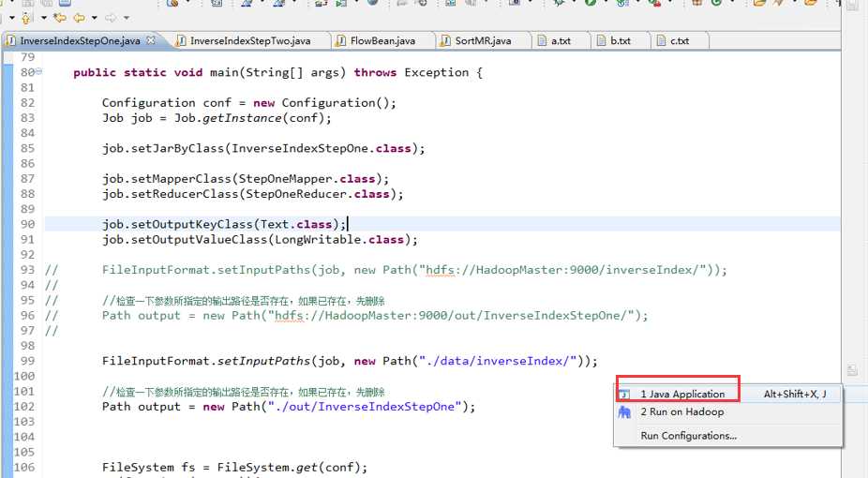Click 'job.setOutputValueClass(LongWritable.class);' line
Screen dimensions: 868x478
click(260, 240)
